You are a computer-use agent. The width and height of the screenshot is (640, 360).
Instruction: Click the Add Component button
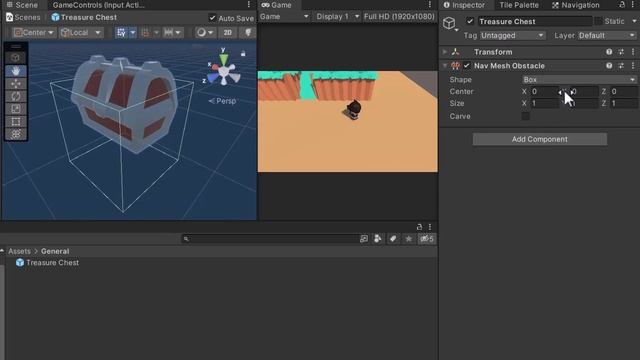(x=540, y=139)
